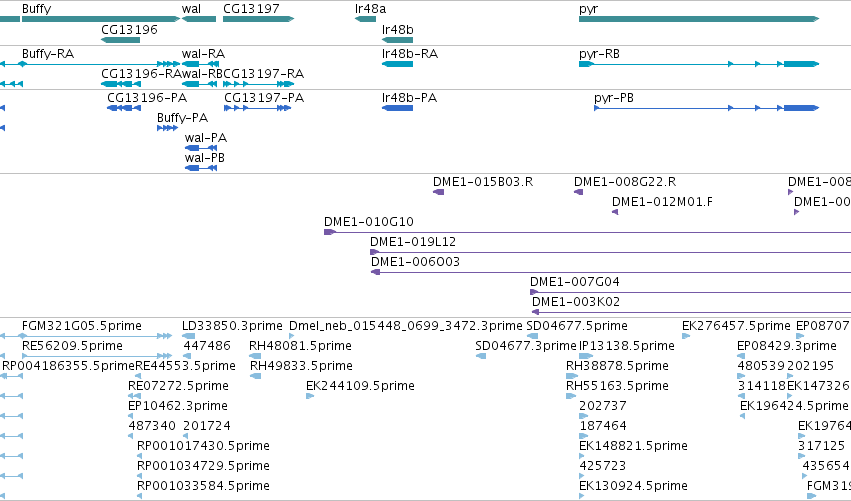Click the RH49833.5prime EST label
Screen dimensions: 851x501
[301, 366]
